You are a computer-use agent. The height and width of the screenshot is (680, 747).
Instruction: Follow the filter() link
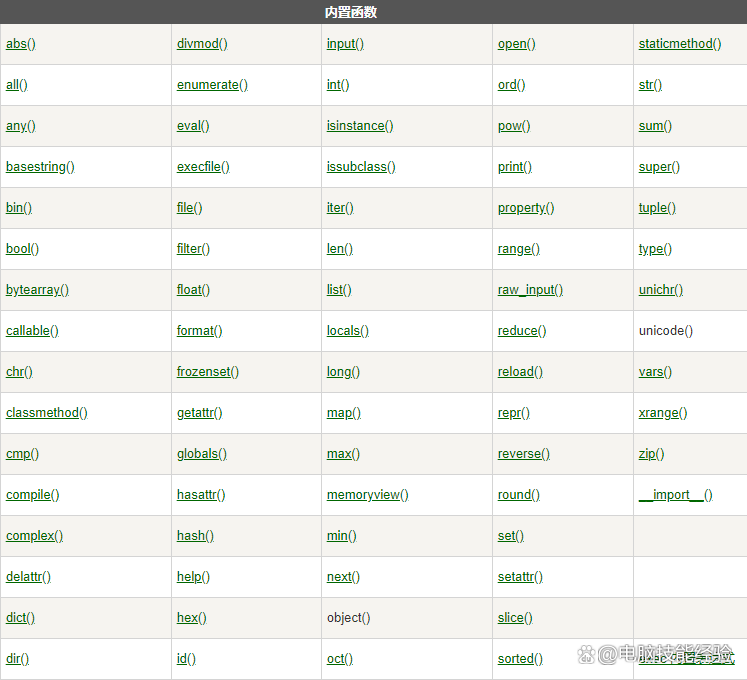click(193, 249)
